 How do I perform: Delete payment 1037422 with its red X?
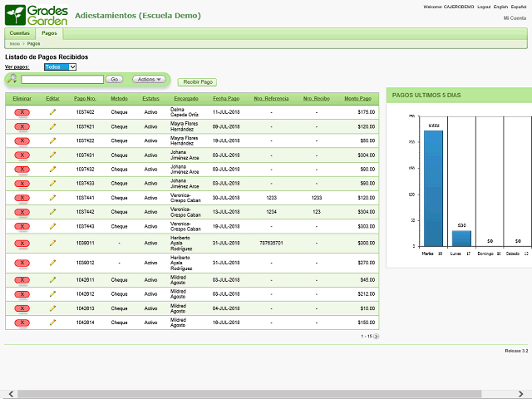pos(22,140)
